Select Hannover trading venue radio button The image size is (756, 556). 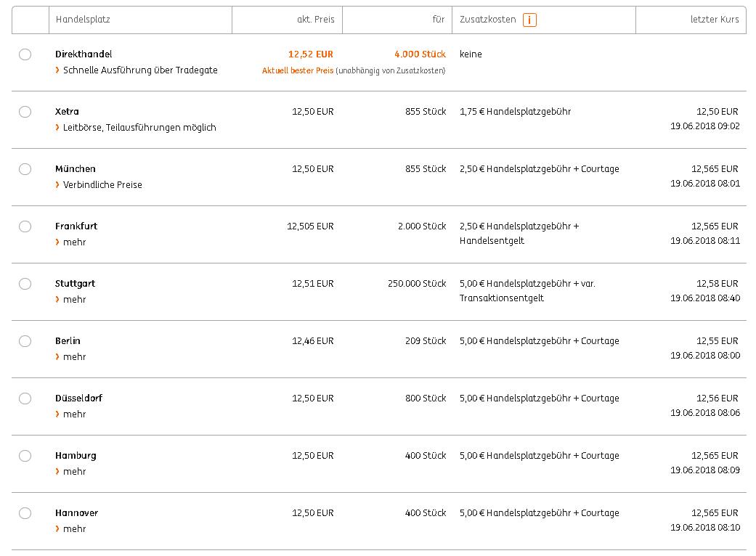point(25,513)
